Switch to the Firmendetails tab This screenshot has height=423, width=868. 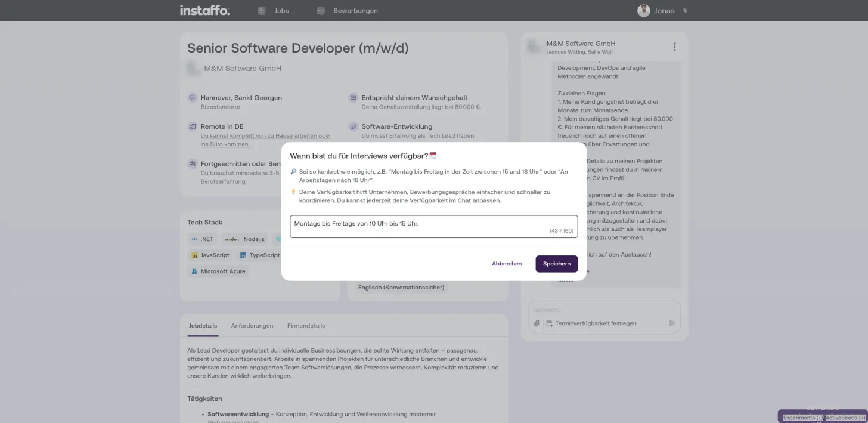(x=306, y=326)
